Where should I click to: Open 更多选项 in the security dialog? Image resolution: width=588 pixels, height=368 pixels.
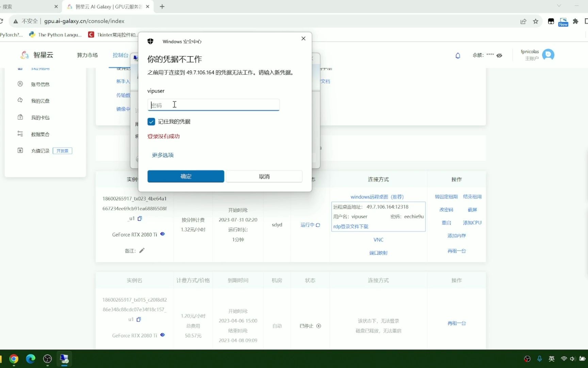point(163,155)
